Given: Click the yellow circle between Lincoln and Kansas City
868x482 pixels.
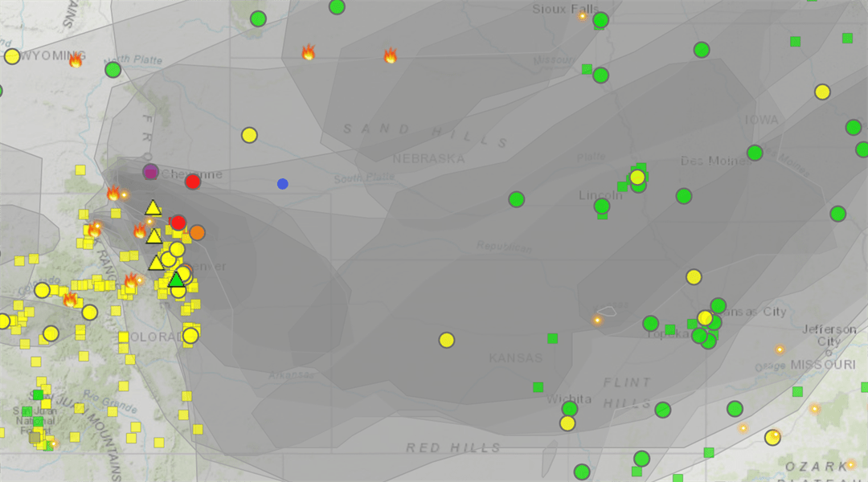Looking at the screenshot, I should 694,276.
